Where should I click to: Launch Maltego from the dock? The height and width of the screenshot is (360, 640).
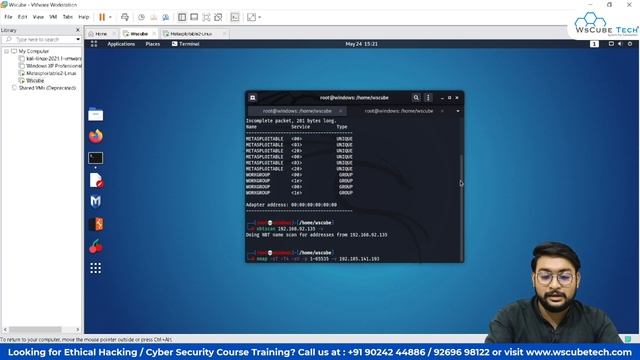(96, 202)
